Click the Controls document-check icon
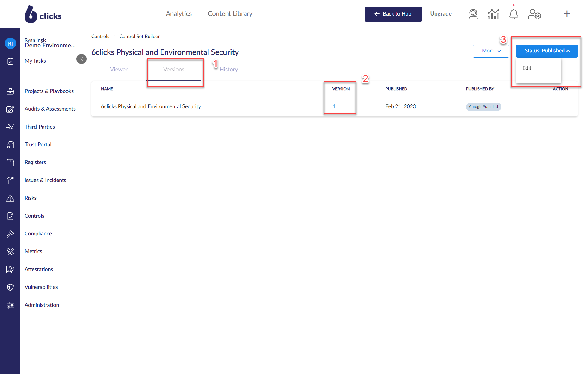The width and height of the screenshot is (588, 374). (x=10, y=216)
